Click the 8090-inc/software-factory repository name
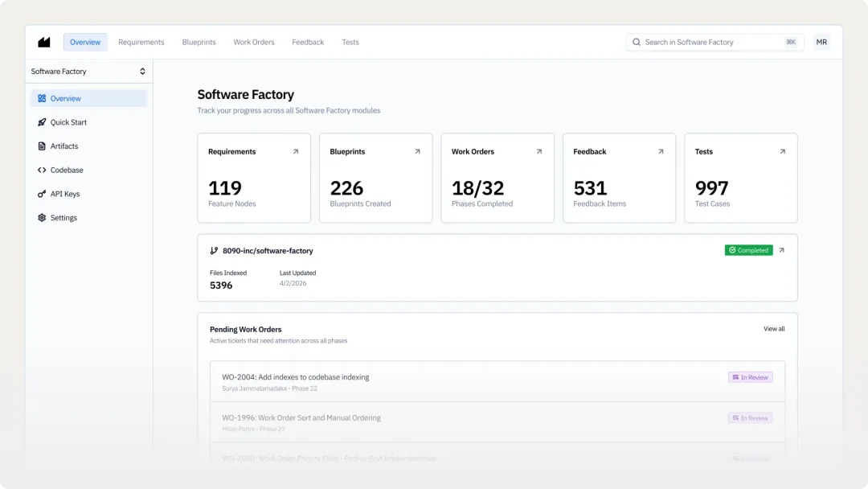Screen dimensions: 868x489 point(268,251)
